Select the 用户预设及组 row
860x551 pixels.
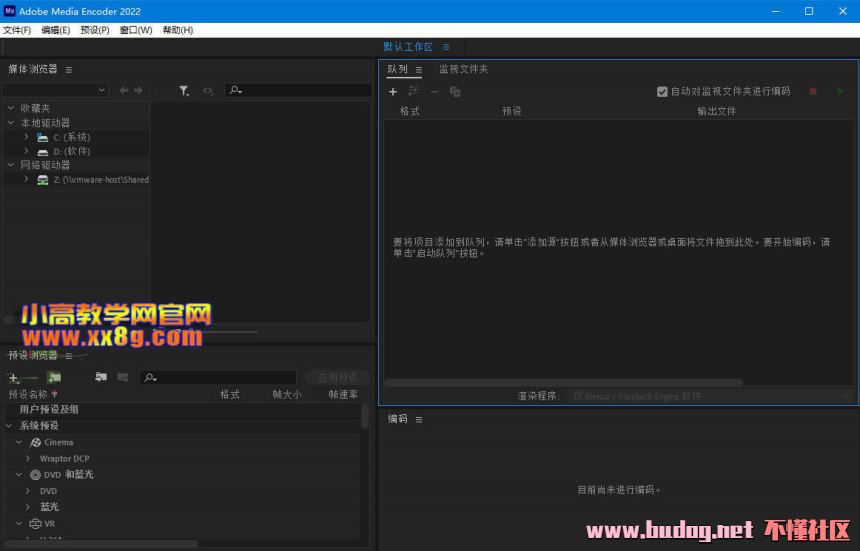pyautogui.click(x=182, y=410)
